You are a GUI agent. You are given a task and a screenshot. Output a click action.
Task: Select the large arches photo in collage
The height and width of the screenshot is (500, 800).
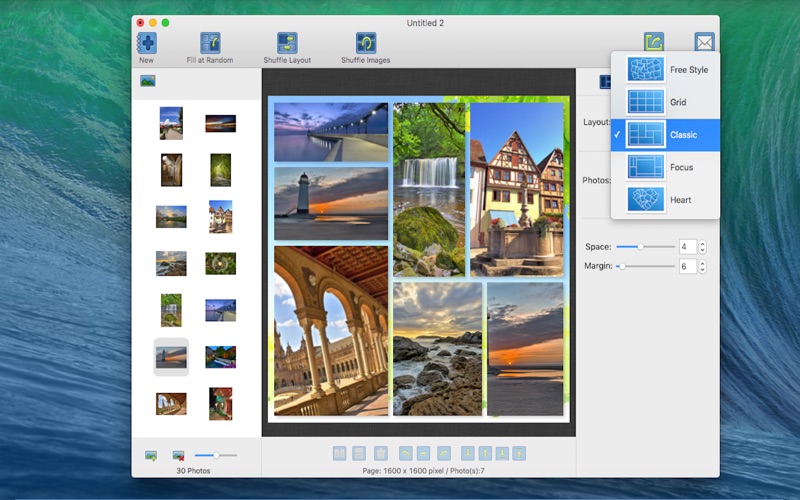331,331
